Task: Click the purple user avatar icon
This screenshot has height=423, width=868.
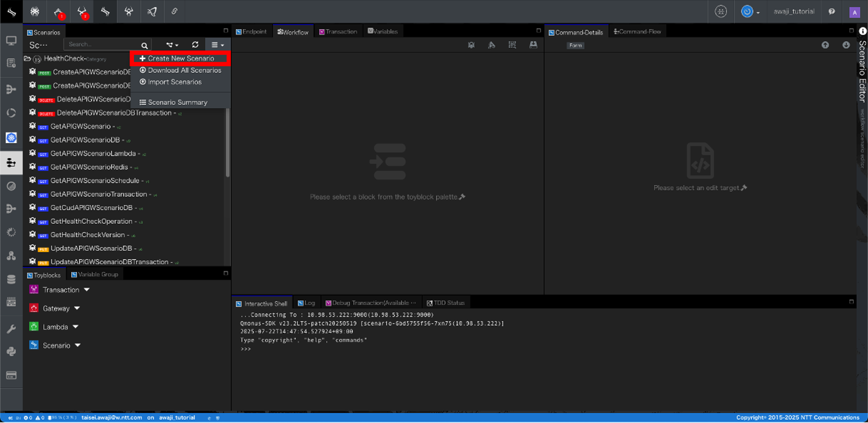Action: click(854, 12)
